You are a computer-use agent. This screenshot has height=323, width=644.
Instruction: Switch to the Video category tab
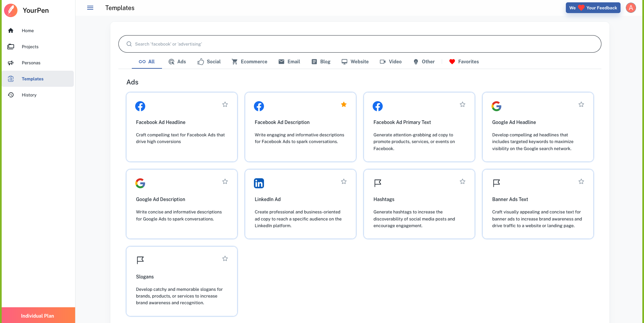pos(391,62)
